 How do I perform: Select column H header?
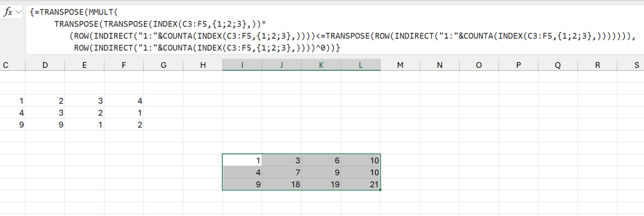pos(203,65)
